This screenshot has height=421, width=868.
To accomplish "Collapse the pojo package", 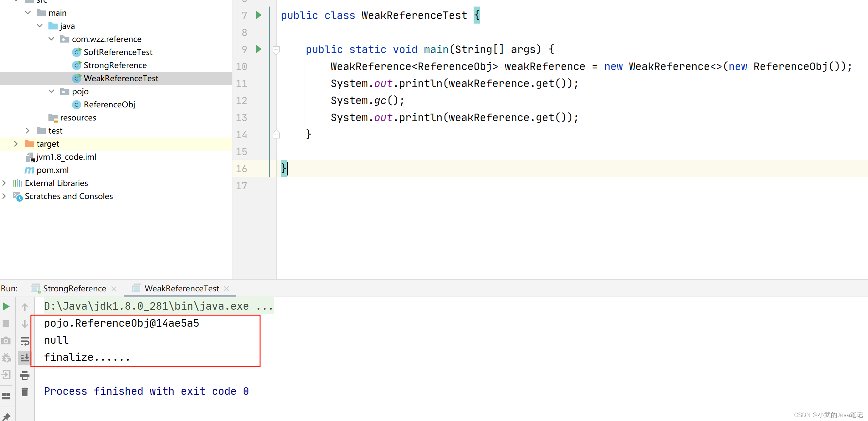I will (x=51, y=91).
